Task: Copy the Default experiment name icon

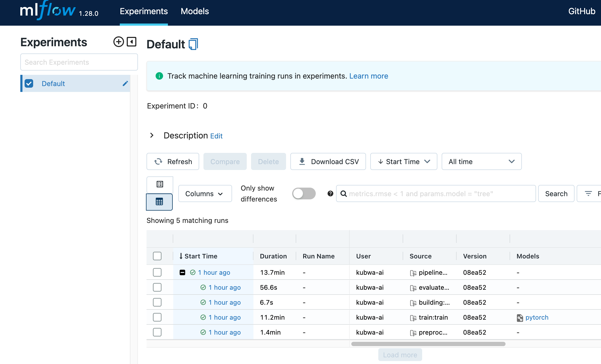Action: pyautogui.click(x=193, y=44)
